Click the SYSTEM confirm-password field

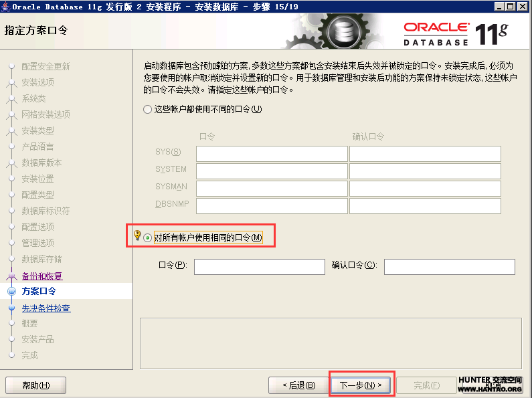(425, 171)
